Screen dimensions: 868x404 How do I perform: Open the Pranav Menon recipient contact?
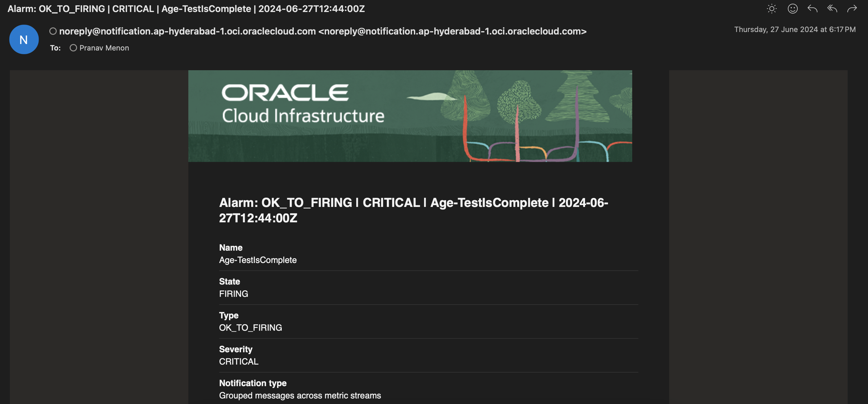coord(104,48)
